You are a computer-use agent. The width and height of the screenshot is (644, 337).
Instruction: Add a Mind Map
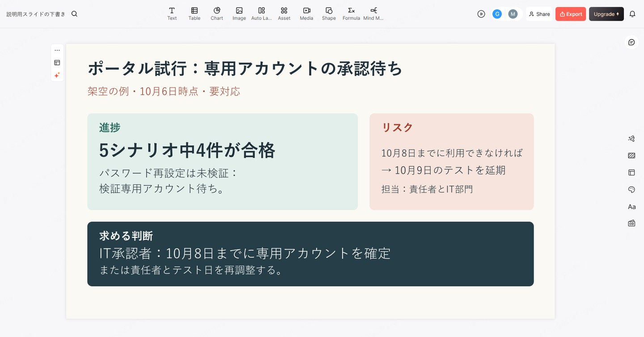[x=373, y=14]
